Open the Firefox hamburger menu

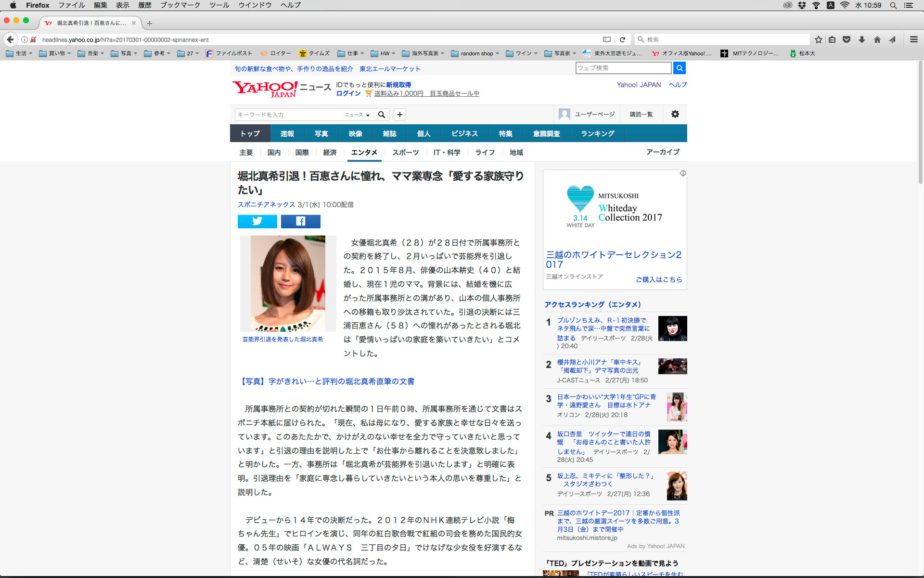[x=913, y=39]
